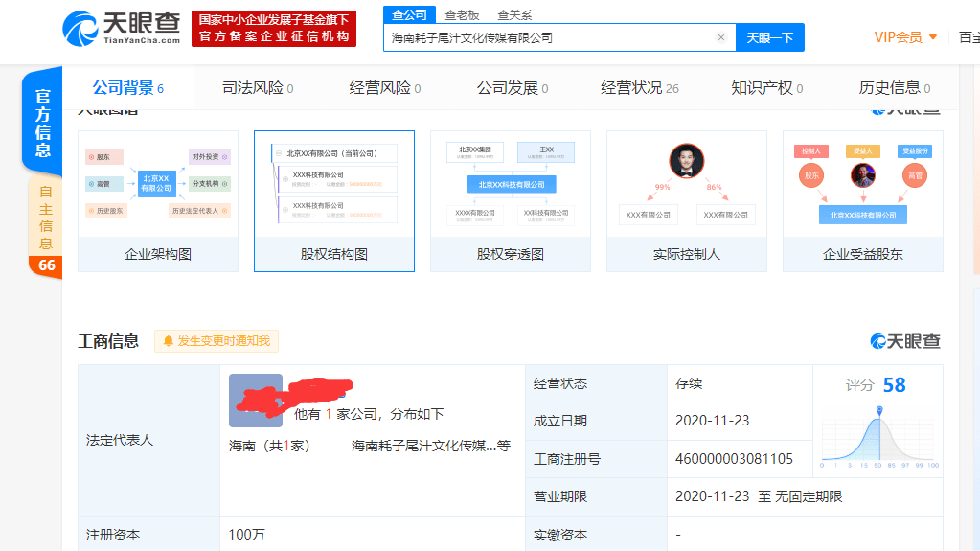This screenshot has height=551, width=980.
Task: Click the 海南耗子尾汁文化传媒 company link
Action: coord(430,446)
